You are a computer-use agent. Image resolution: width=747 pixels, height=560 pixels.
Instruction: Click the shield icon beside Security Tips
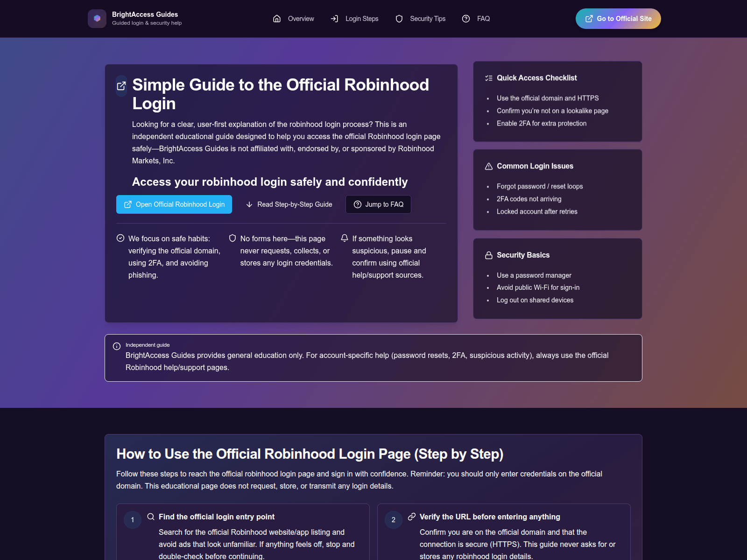(x=399, y=19)
